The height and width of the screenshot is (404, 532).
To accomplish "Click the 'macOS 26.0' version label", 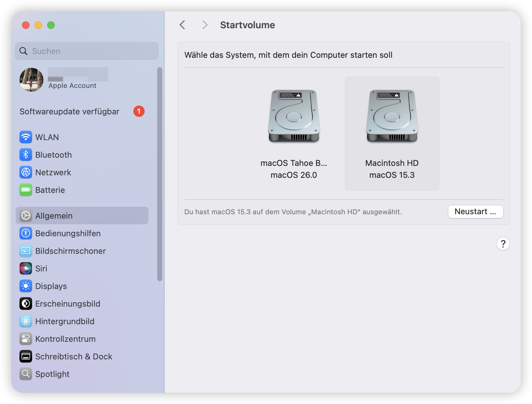I will (x=294, y=175).
